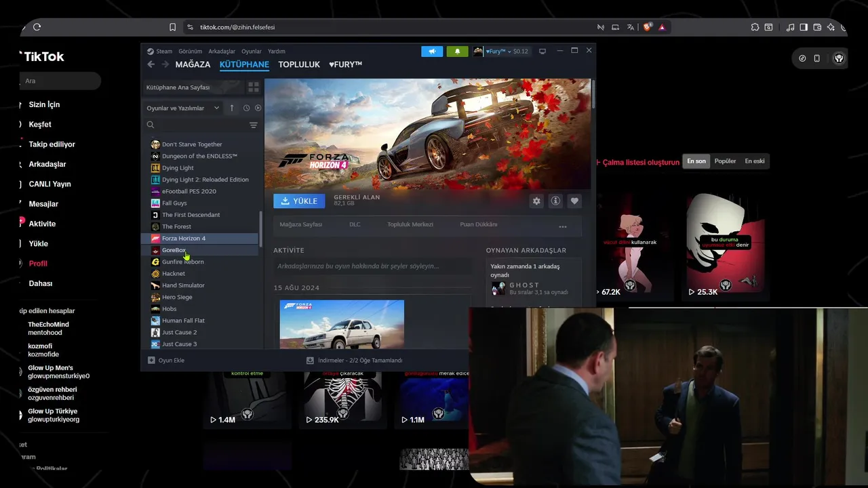Click the library search magnifier icon
This screenshot has height=488, width=868.
[x=151, y=125]
